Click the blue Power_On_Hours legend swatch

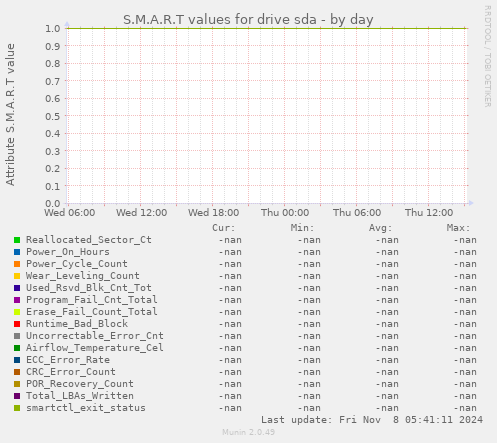pyautogui.click(x=17, y=252)
